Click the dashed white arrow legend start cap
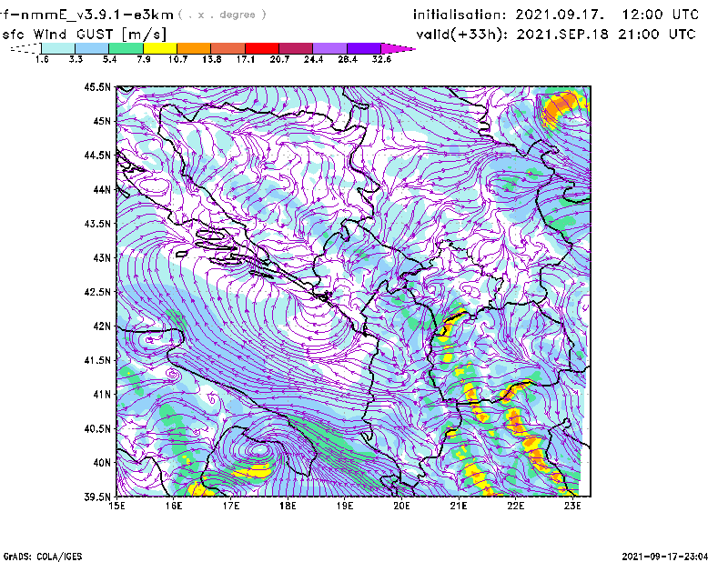The height and width of the screenshot is (562, 728). (x=26, y=48)
